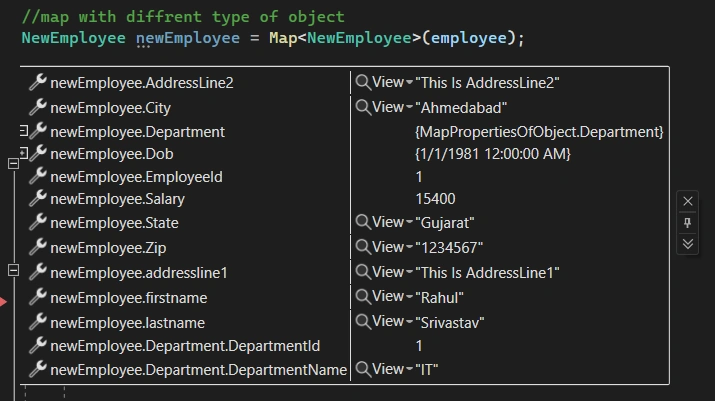Collapse the code outlining region near addressline1 row
This screenshot has height=401, width=715.
tap(13, 271)
